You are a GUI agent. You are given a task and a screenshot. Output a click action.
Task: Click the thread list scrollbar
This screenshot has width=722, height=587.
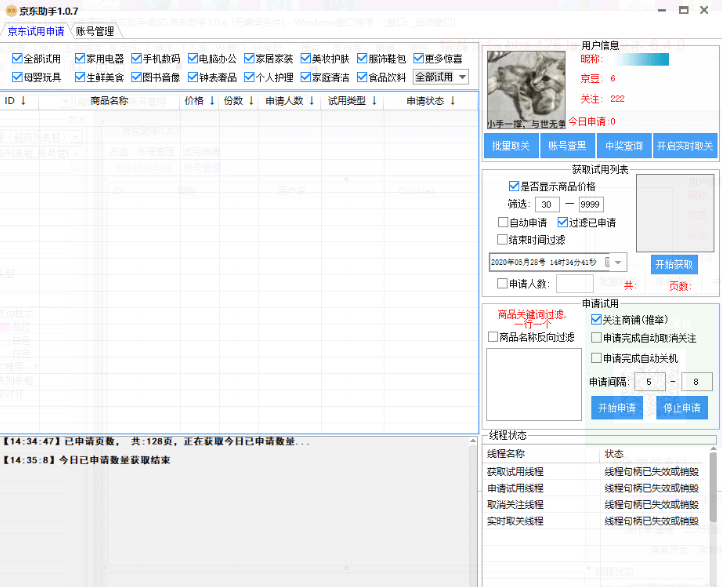coord(713,486)
